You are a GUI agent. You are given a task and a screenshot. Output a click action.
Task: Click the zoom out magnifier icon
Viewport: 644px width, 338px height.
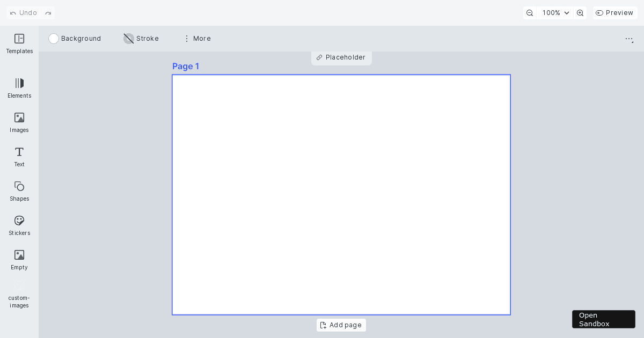coord(530,12)
